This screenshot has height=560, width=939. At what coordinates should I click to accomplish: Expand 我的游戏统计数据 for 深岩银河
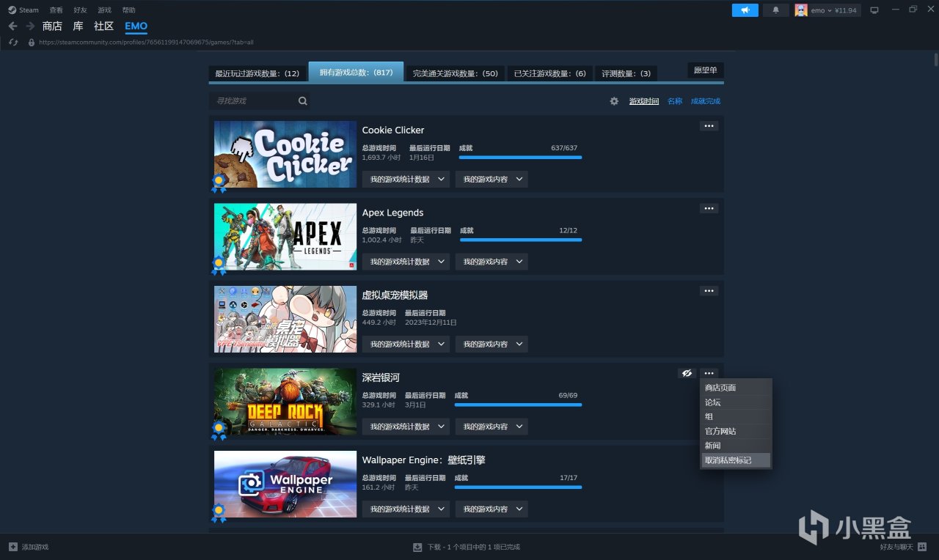pyautogui.click(x=406, y=427)
